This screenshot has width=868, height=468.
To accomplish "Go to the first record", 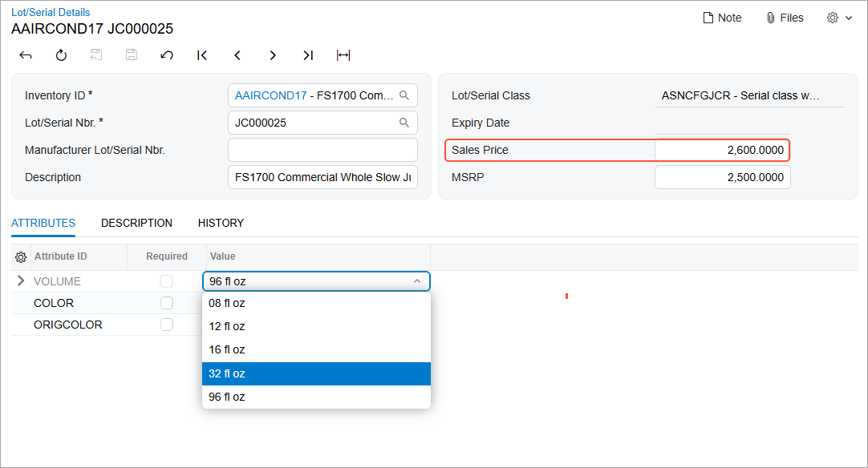I will point(202,55).
